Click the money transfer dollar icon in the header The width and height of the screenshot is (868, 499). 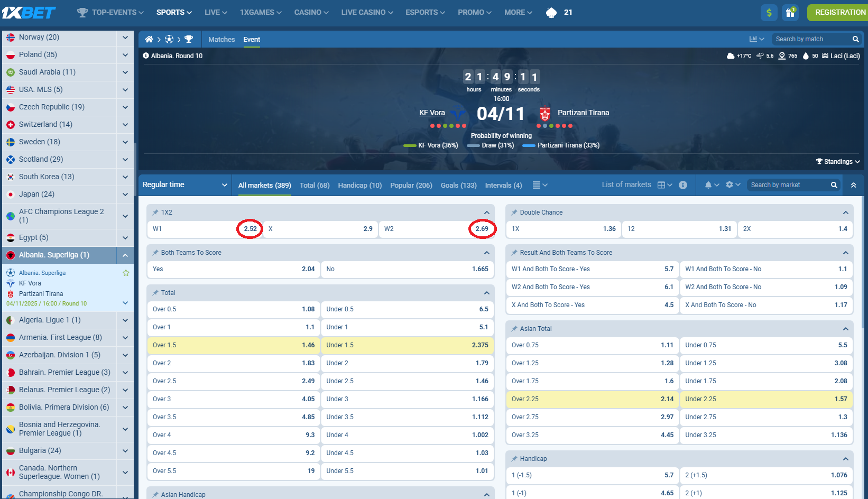(x=769, y=12)
